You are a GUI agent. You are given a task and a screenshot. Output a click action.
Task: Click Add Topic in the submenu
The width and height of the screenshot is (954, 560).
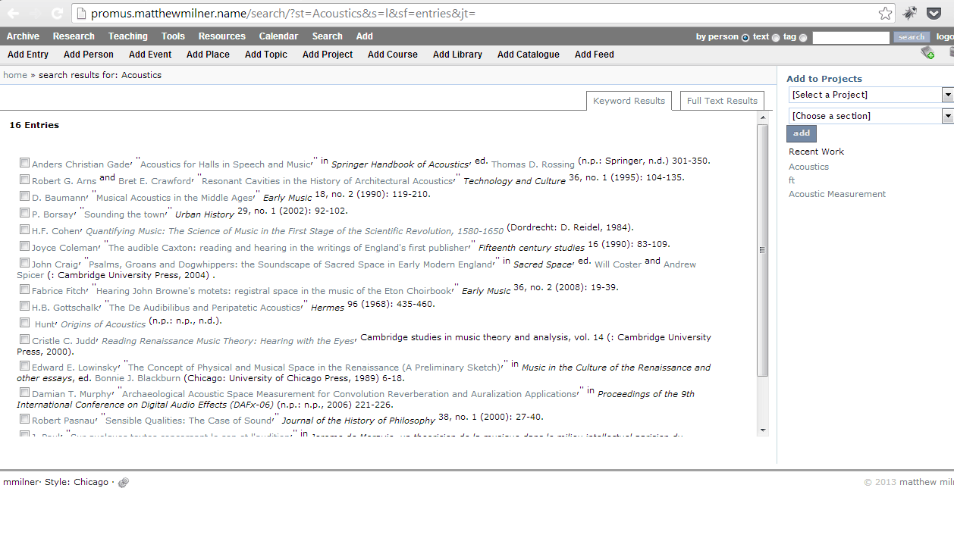[x=266, y=55]
